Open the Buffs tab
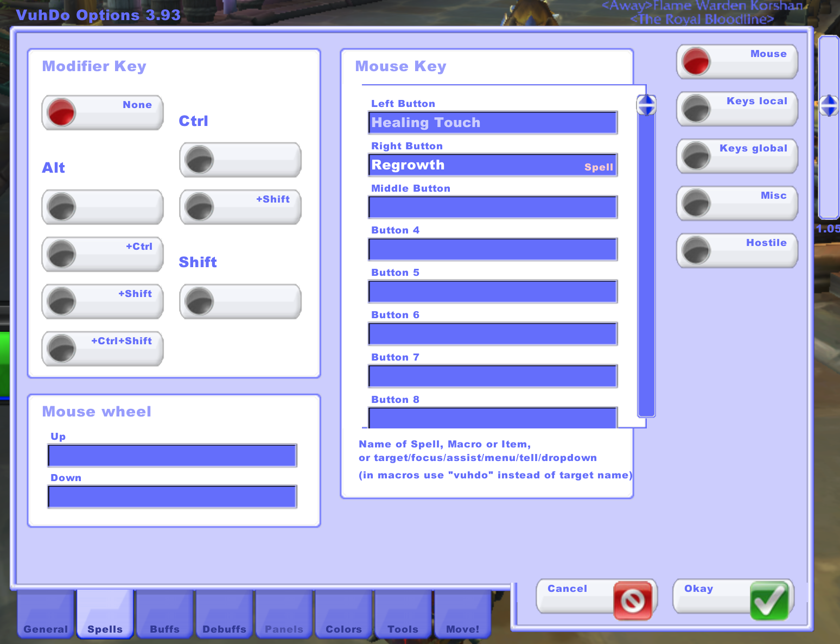This screenshot has width=840, height=644. (x=164, y=629)
